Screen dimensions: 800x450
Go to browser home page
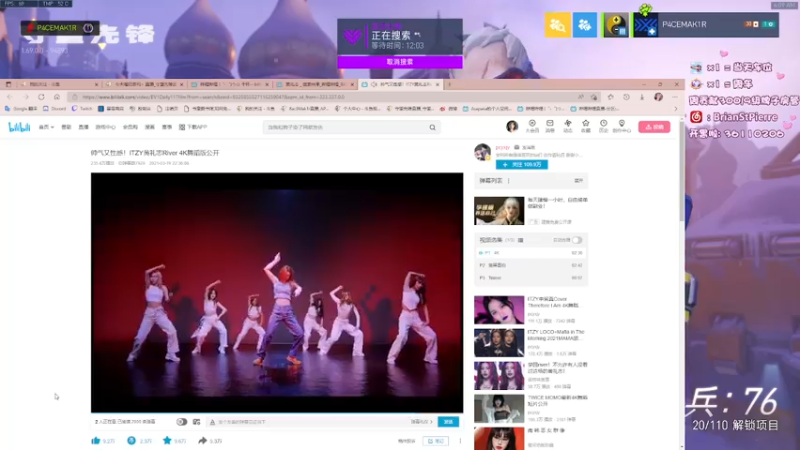(x=57, y=97)
